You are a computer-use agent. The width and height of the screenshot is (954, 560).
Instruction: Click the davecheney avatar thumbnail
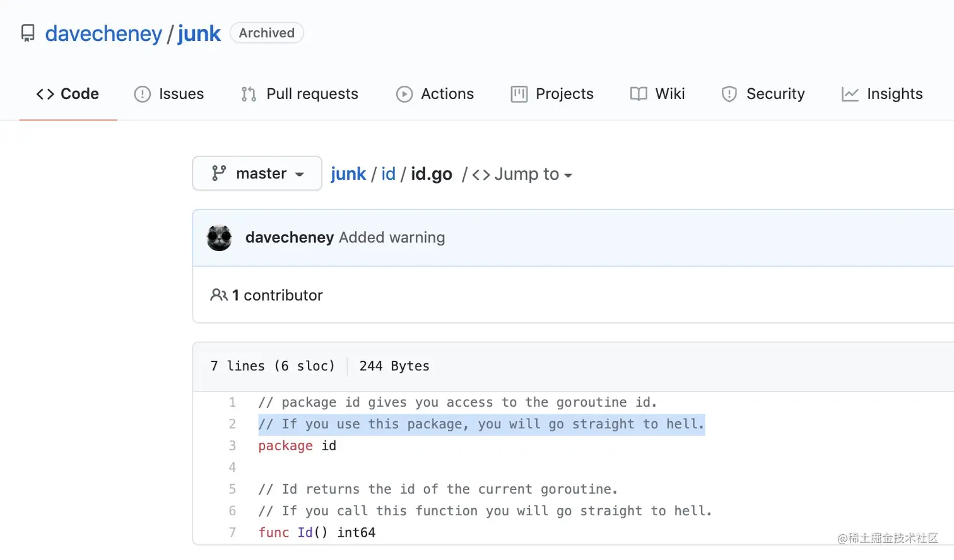(220, 238)
